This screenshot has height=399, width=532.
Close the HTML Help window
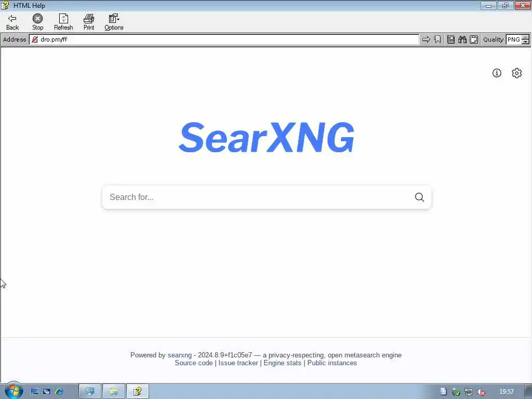(x=523, y=5)
